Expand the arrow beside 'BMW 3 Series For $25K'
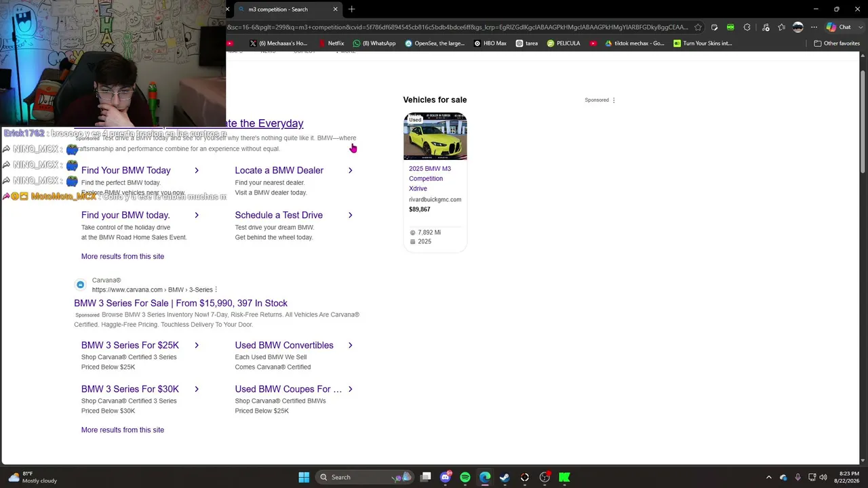Image resolution: width=868 pixels, height=488 pixels. [x=197, y=345]
